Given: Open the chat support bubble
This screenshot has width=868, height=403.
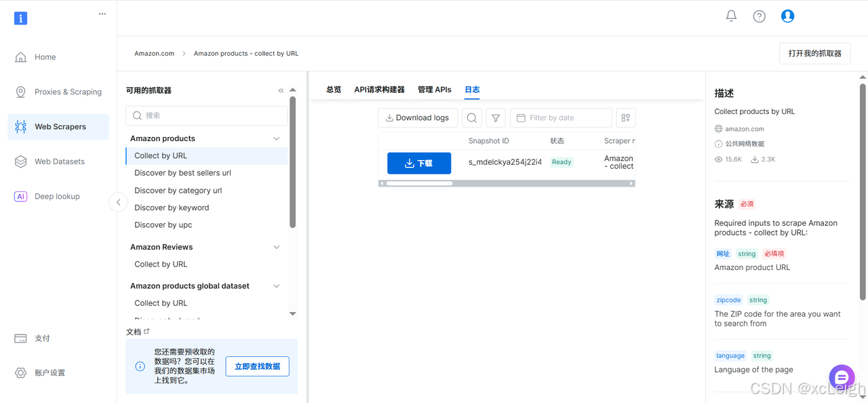Looking at the screenshot, I should 842,377.
